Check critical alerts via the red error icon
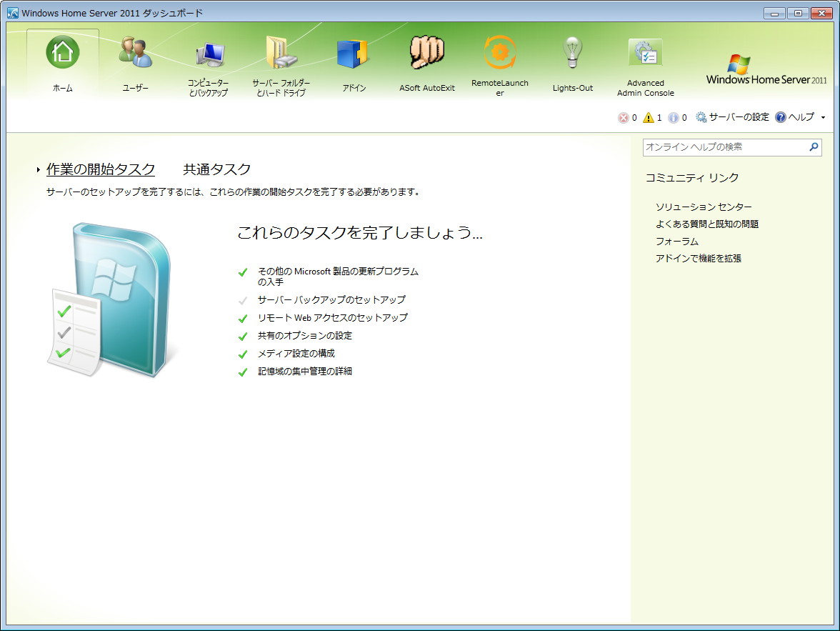This screenshot has width=840, height=631. pos(622,117)
